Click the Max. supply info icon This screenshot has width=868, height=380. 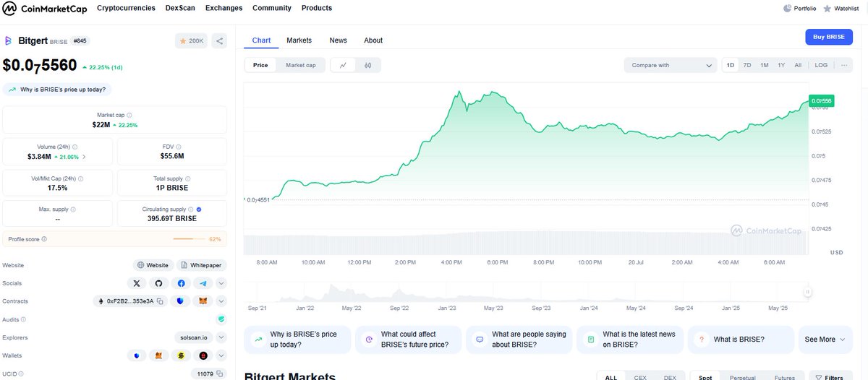74,210
